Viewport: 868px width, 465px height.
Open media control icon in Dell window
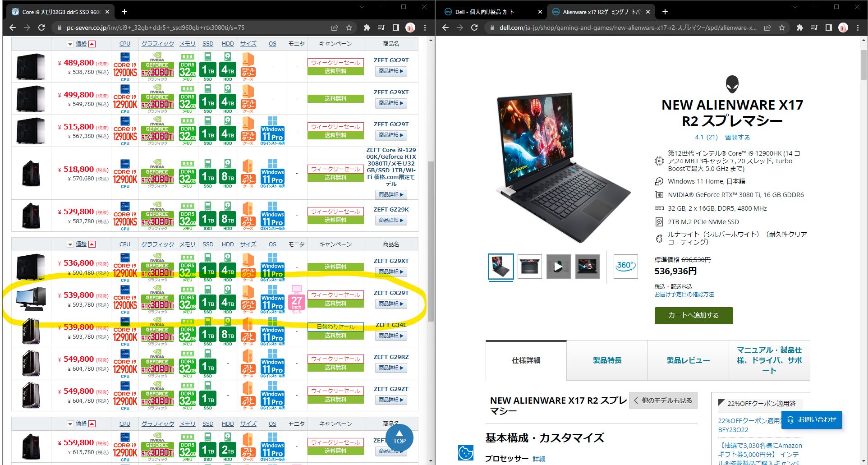tap(814, 28)
